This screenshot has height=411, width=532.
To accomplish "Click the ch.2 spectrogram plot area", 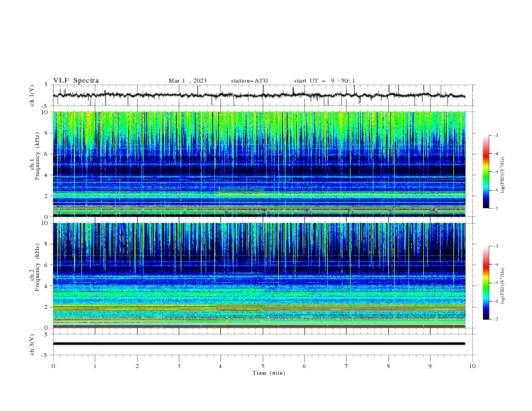I will (259, 275).
